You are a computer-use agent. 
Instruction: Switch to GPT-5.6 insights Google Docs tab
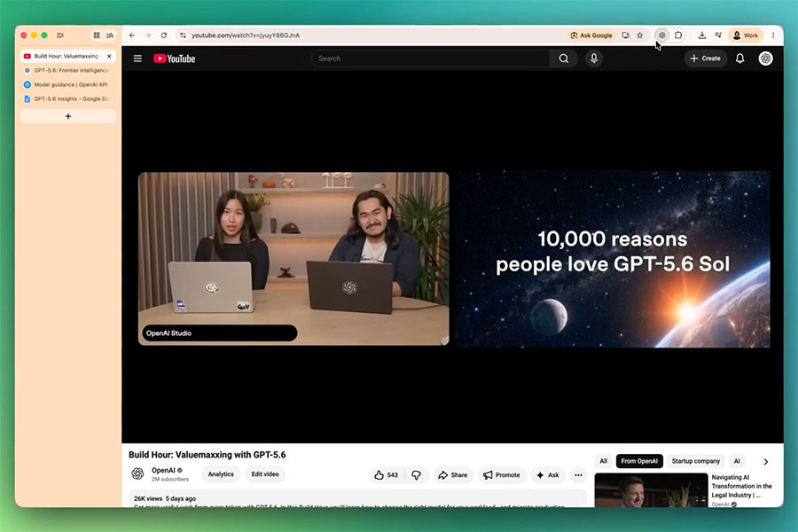point(67,98)
